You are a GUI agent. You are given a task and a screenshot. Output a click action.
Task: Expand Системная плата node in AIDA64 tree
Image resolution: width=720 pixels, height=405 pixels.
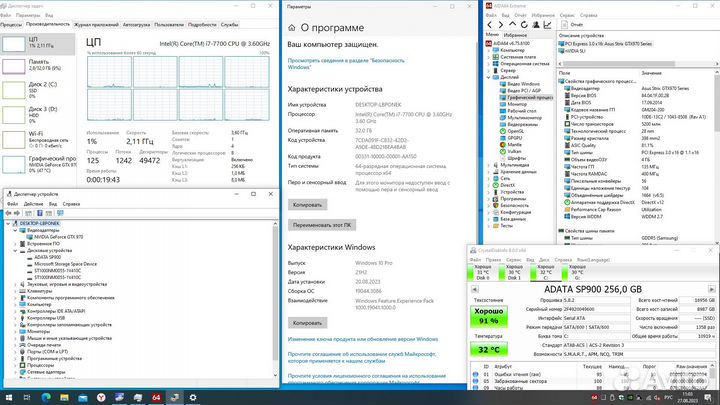[x=489, y=57]
